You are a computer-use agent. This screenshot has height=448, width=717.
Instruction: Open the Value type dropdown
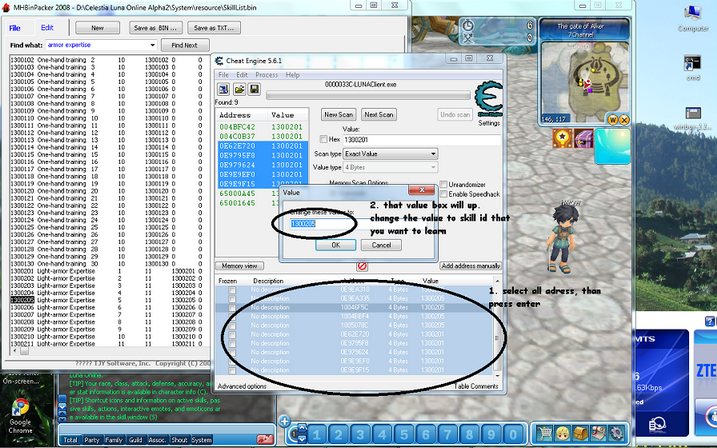[391, 167]
